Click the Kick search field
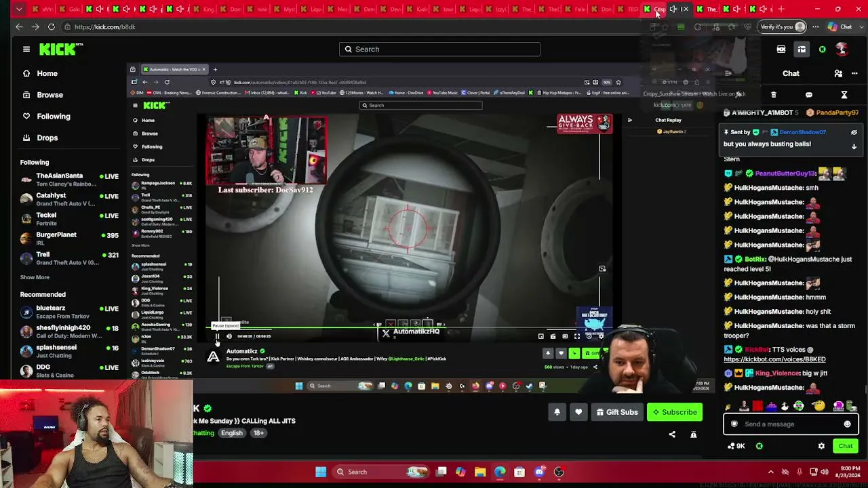Image resolution: width=868 pixels, height=488 pixels. pyautogui.click(x=439, y=49)
